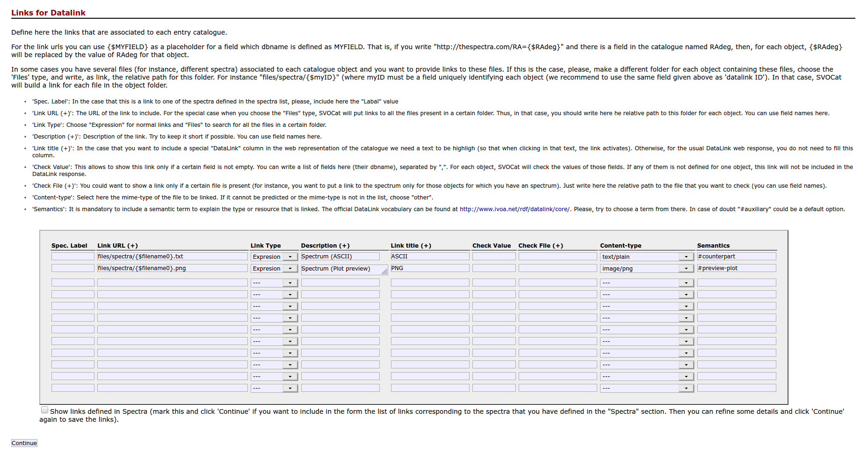Click the 'Semantics' column header
Screen dimensions: 868x455
point(713,245)
